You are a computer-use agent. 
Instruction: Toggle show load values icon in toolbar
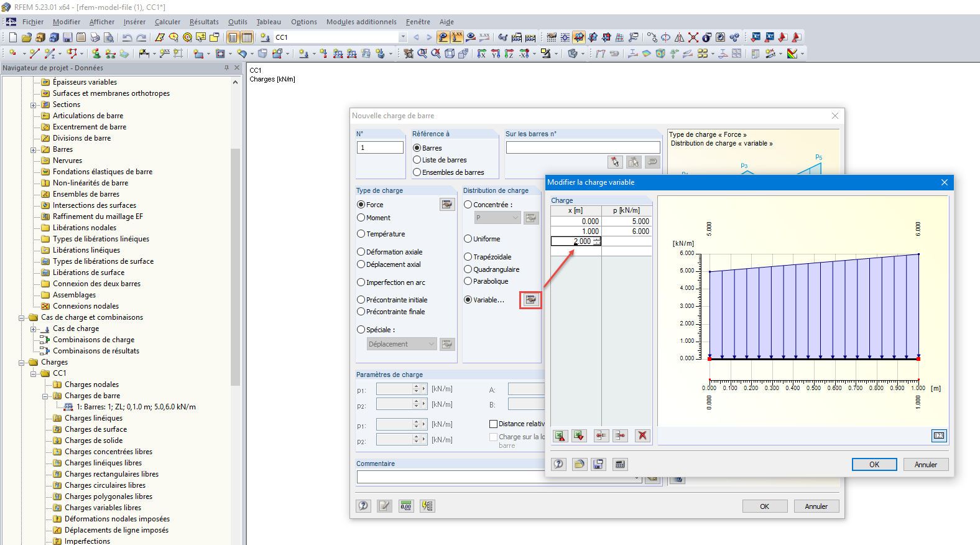[457, 37]
